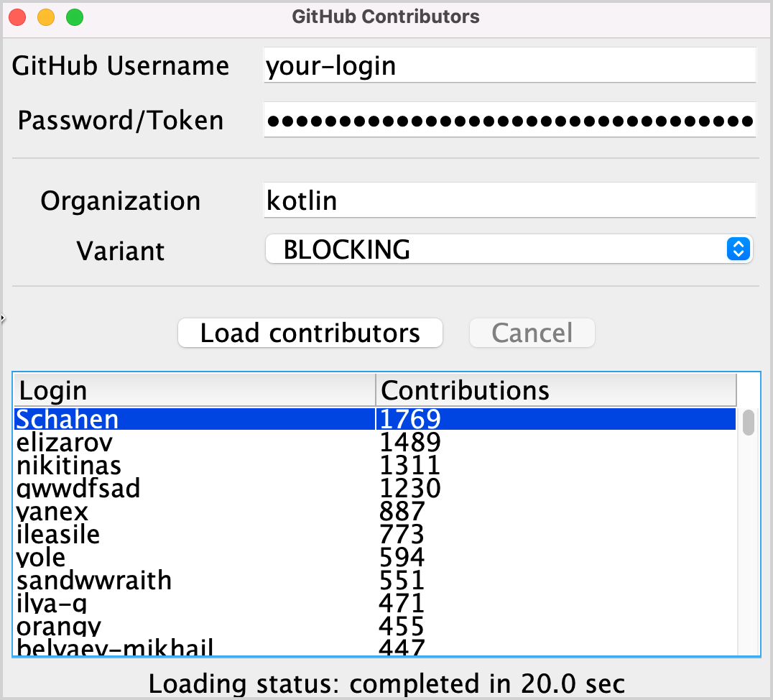Select the nikitinas contributor row
This screenshot has width=773, height=700.
(375, 465)
